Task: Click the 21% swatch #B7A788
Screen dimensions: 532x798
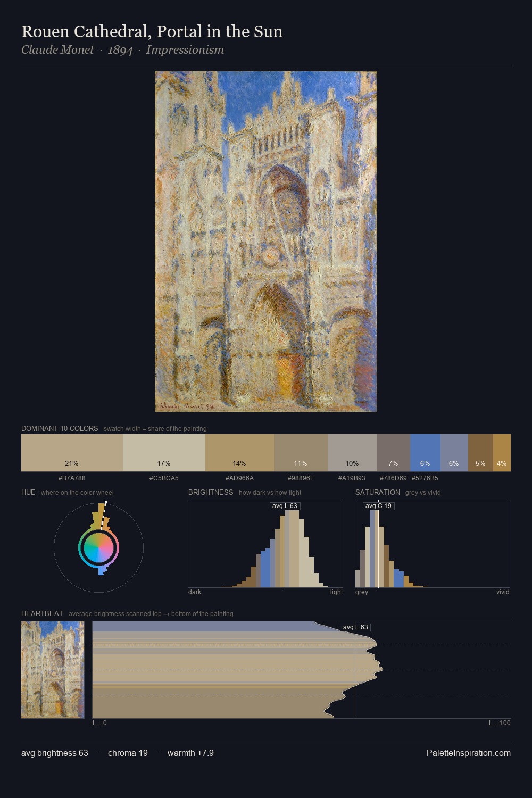Action: tap(72, 453)
